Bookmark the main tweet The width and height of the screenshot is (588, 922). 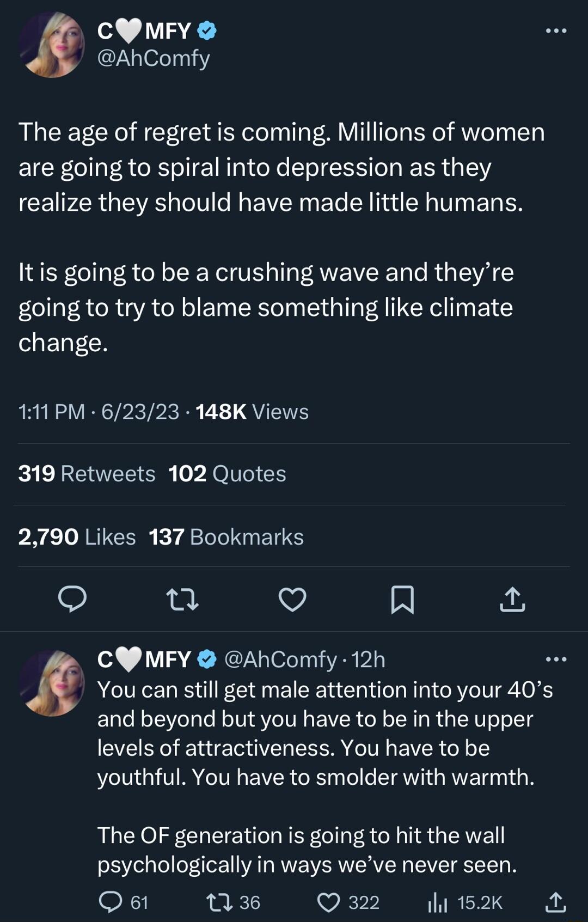click(x=403, y=601)
